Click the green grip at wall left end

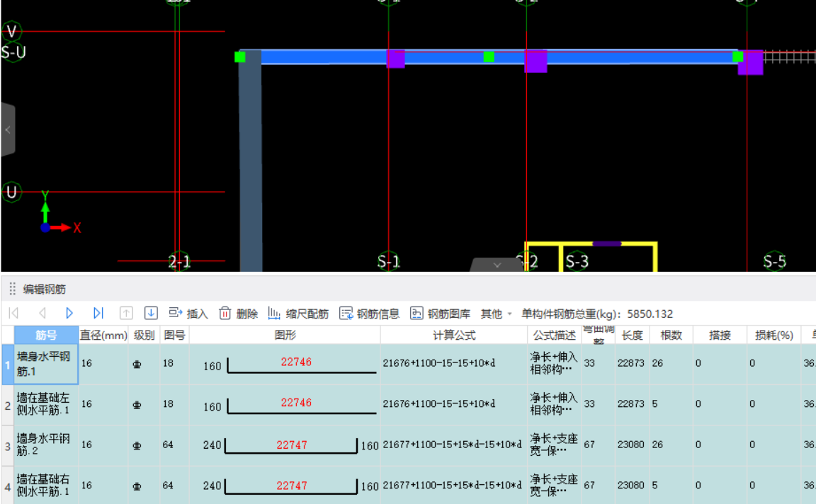pyautogui.click(x=240, y=57)
